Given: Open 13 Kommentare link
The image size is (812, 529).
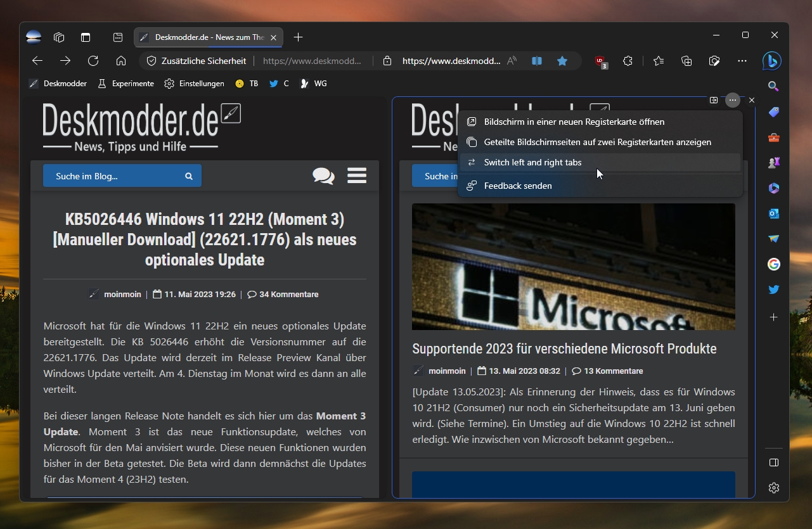Looking at the screenshot, I should [607, 371].
